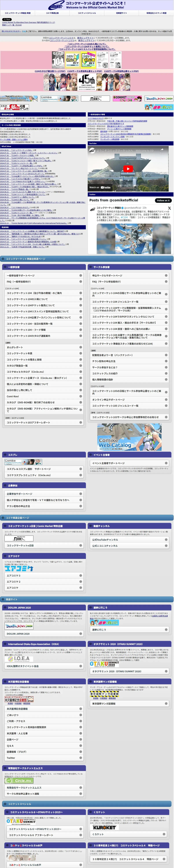174x868 pixels.
Task: Open 公式YouTubeチャンネル row
Action: (129, 539)
